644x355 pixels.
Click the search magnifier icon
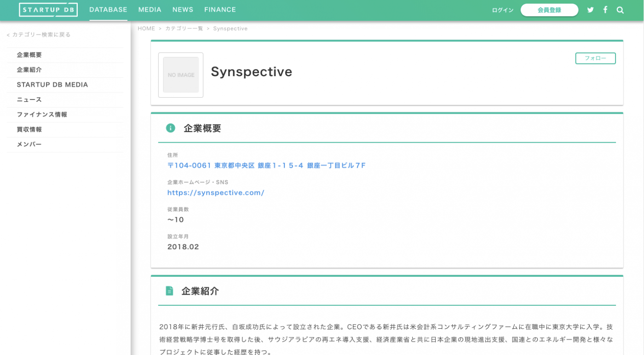click(620, 10)
